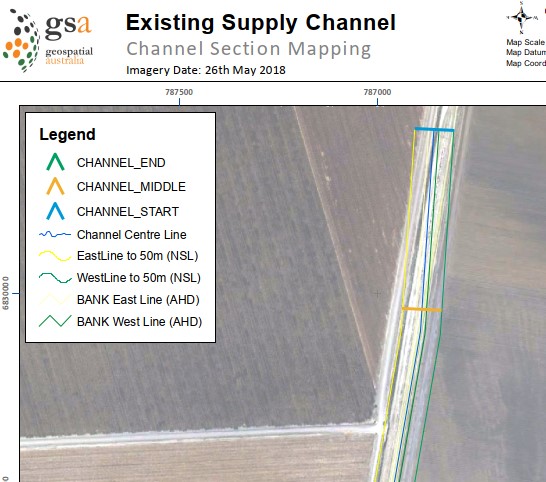Viewport: 546px width, 482px height.
Task: Click the blue channel start marker on map
Action: pyautogui.click(x=434, y=130)
